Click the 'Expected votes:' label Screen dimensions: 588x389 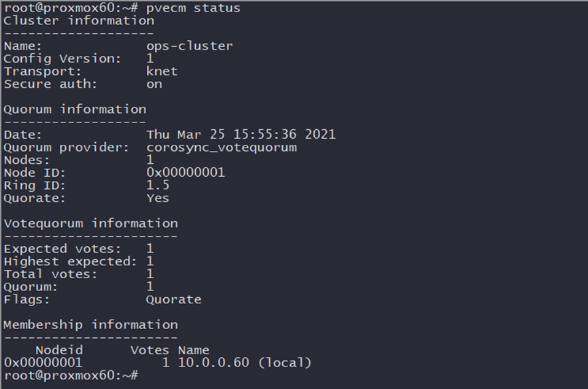click(63, 249)
